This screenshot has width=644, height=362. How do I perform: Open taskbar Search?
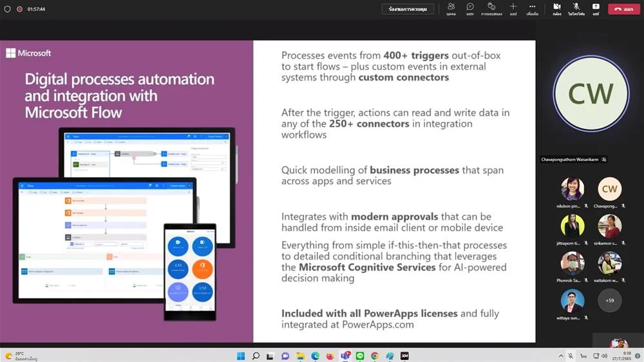click(256, 356)
